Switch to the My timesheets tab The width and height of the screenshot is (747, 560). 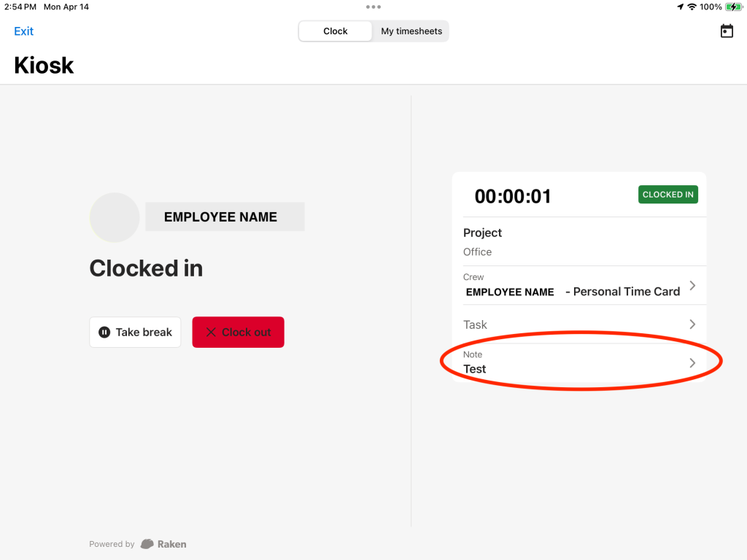411,31
